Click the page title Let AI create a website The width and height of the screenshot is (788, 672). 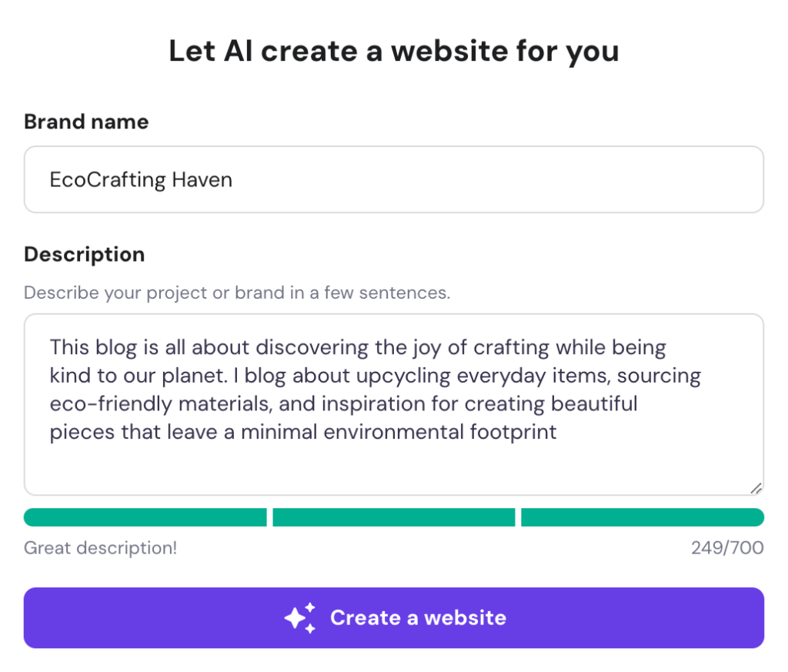point(393,51)
